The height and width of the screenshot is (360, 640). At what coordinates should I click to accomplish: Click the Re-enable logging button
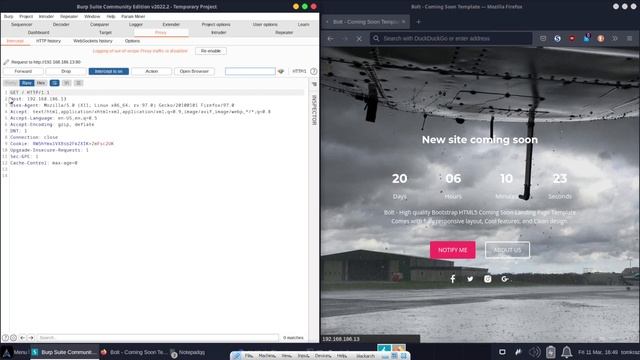point(211,51)
